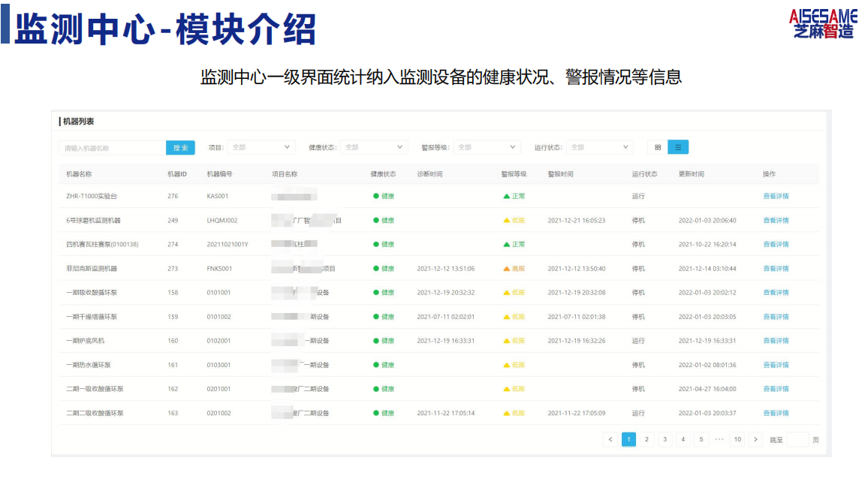The width and height of the screenshot is (868, 479).
Task: Focus the machine name search field
Action: 113,148
